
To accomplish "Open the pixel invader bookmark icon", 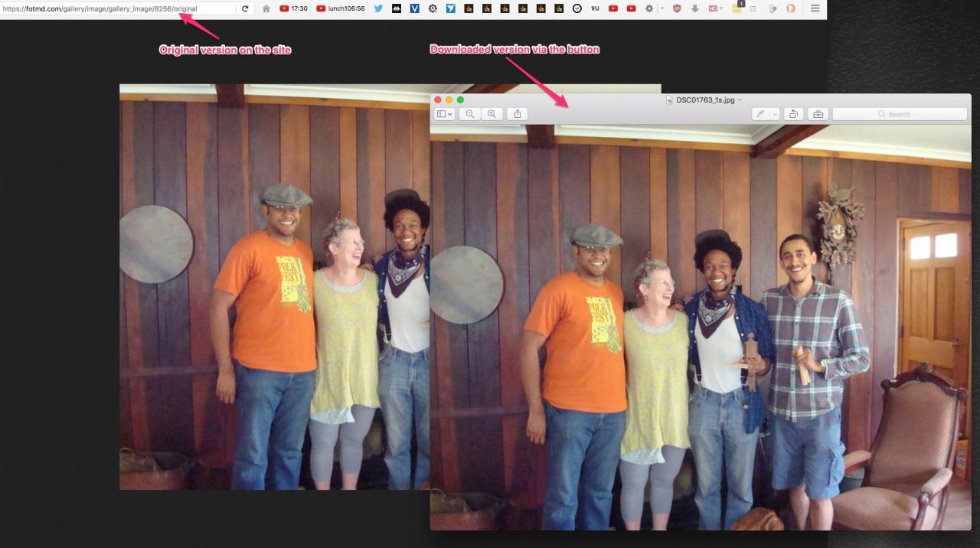I will (396, 8).
